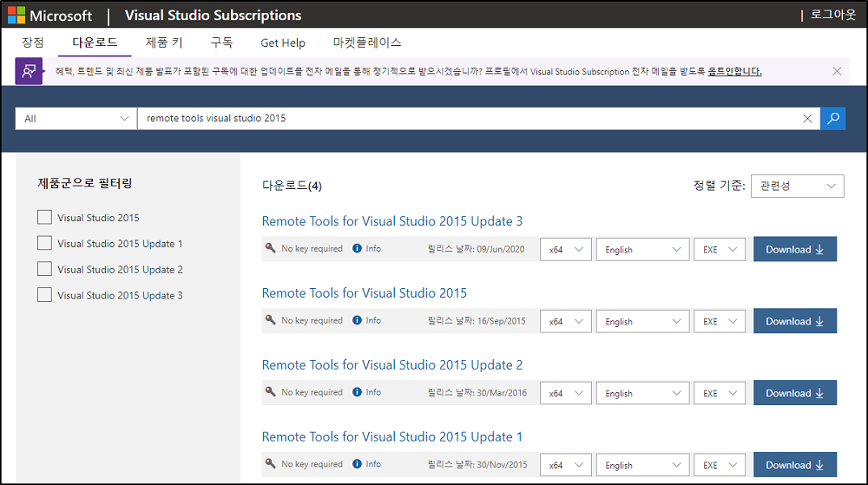Open Remote Tools 2015 Update 1 title link
The width and height of the screenshot is (868, 485).
tap(392, 437)
